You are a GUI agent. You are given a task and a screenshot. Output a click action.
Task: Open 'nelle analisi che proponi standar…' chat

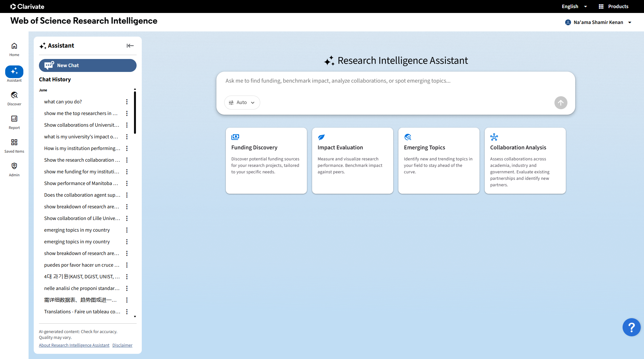82,288
